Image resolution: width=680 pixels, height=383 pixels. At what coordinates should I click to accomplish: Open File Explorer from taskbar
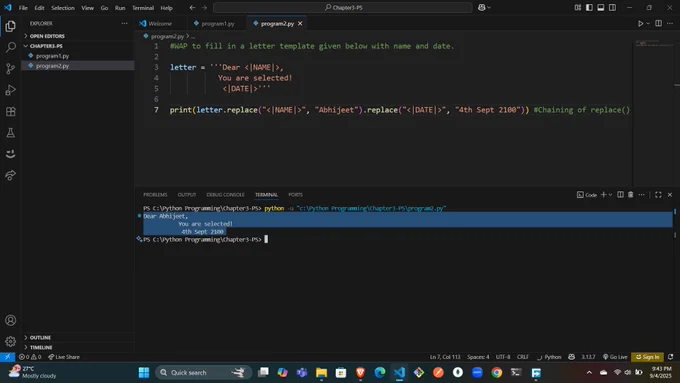coord(321,373)
